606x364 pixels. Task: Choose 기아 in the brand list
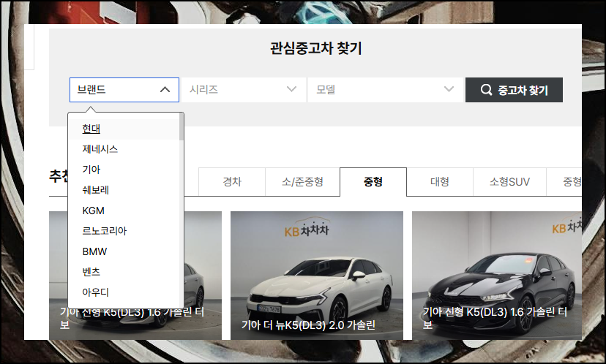[124, 170]
